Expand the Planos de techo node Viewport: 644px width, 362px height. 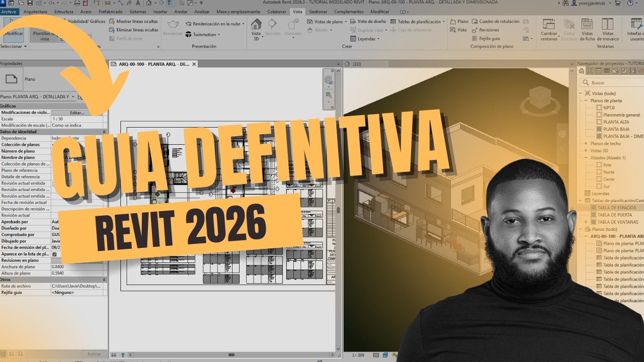pos(586,143)
